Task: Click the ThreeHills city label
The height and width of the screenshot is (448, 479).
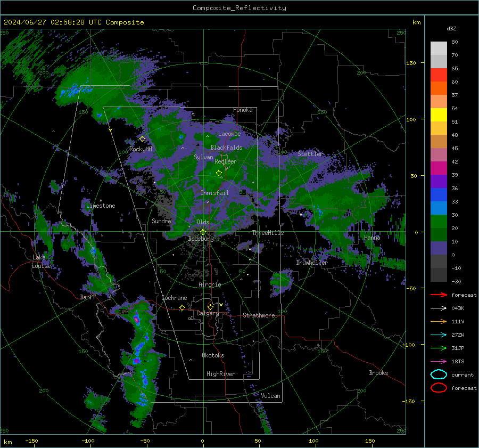Action: click(x=268, y=233)
